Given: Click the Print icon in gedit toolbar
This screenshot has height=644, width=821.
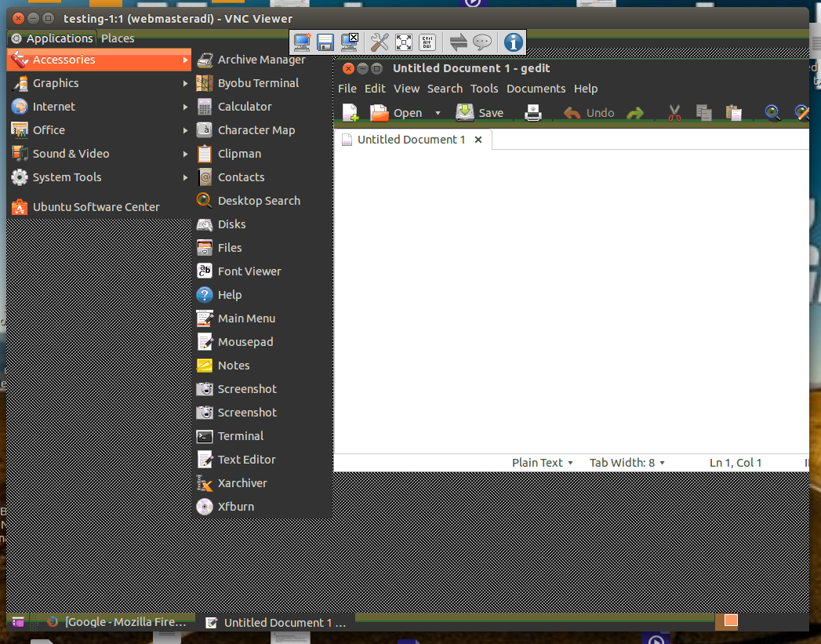Looking at the screenshot, I should (533, 113).
